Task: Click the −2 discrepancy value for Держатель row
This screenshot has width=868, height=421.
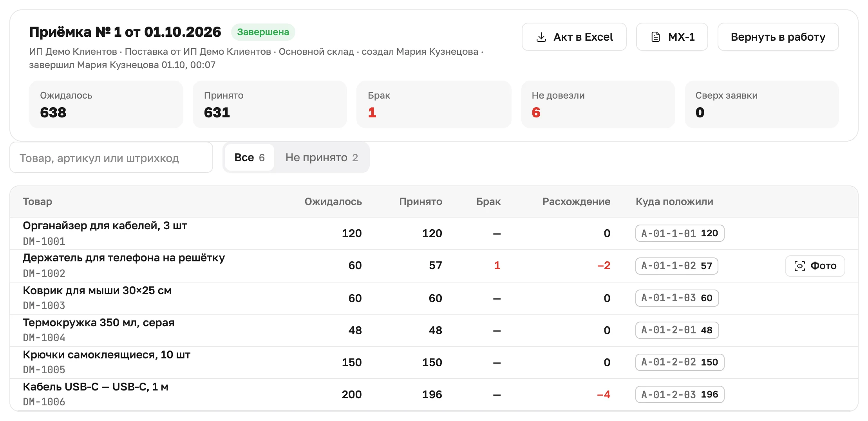Action: (604, 266)
